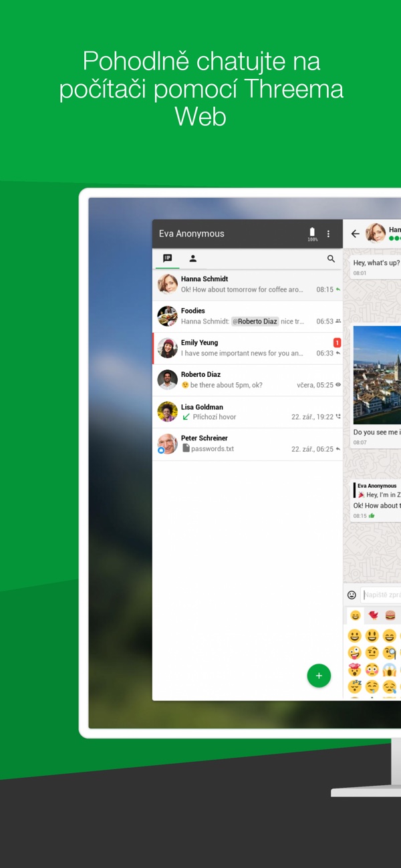Viewport: 401px width, 868px height.
Task: Open the emoji picker smiley button
Action: pyautogui.click(x=352, y=595)
